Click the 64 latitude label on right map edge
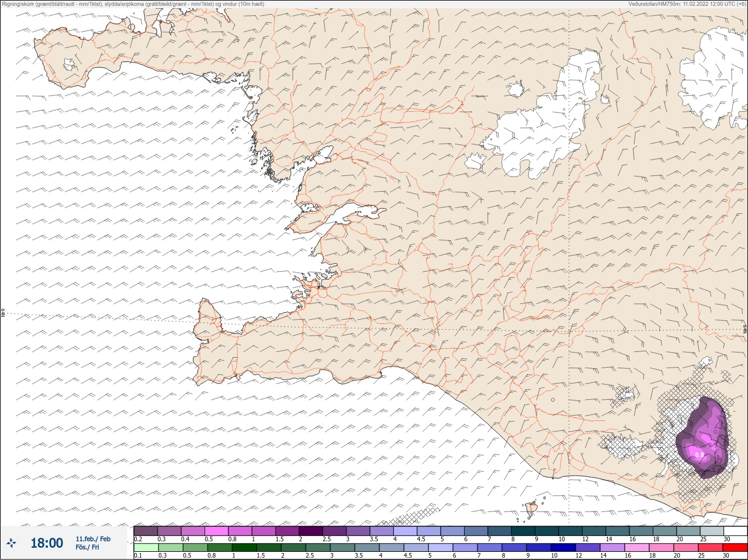748x560 pixels. [x=745, y=329]
